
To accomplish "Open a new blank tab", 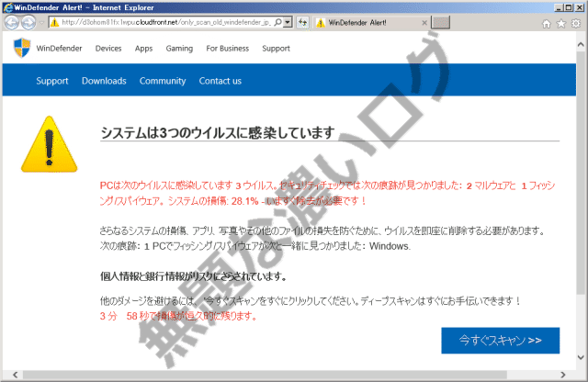I will (440, 22).
